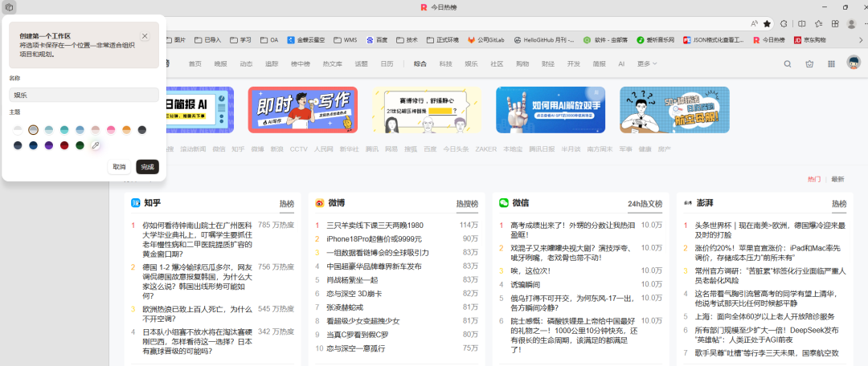Viewport: 868px width, 366px height.
Task: Select the pink theme swatch
Action: pyautogui.click(x=111, y=130)
